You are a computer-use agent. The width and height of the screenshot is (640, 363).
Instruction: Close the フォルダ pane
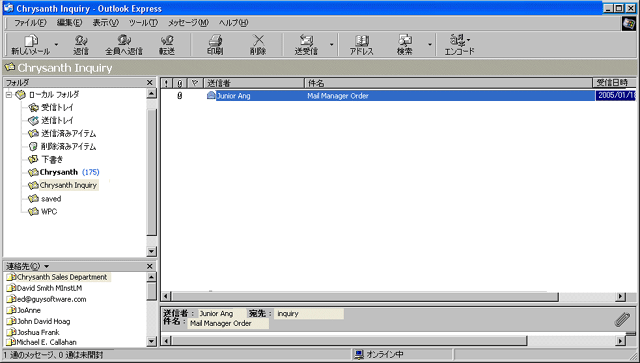(x=150, y=82)
